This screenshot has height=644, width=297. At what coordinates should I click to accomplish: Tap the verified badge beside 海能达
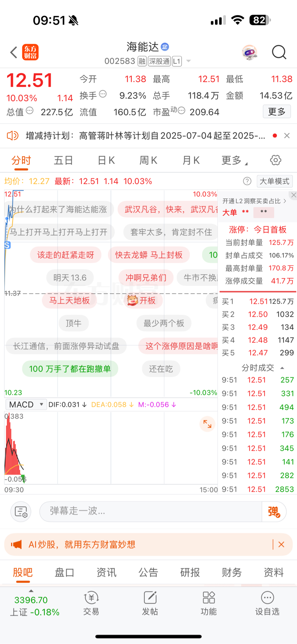[x=165, y=47]
